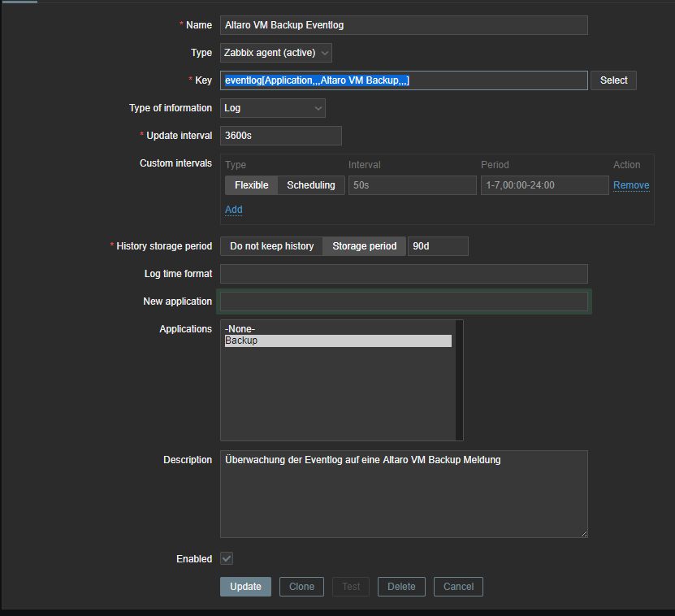This screenshot has width=675, height=616.
Task: Click the Update button
Action: click(245, 587)
